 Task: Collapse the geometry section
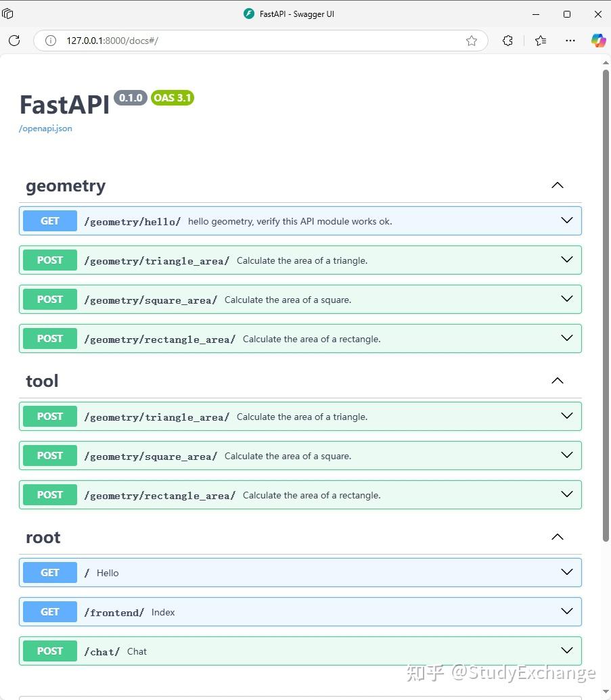click(x=558, y=185)
